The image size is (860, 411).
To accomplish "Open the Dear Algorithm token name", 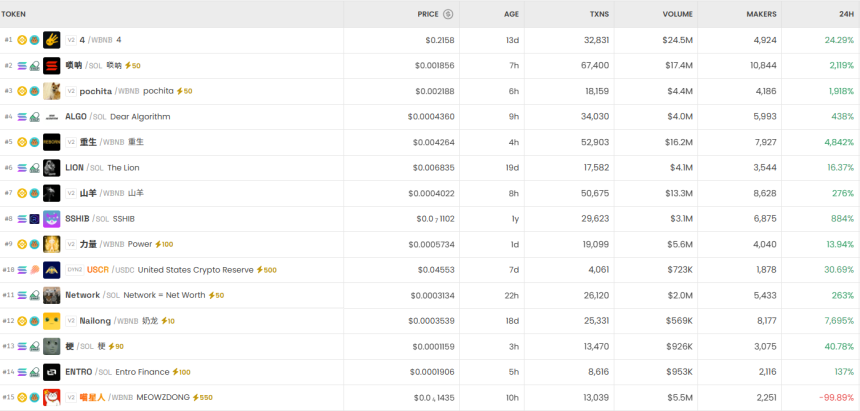I will pos(140,117).
